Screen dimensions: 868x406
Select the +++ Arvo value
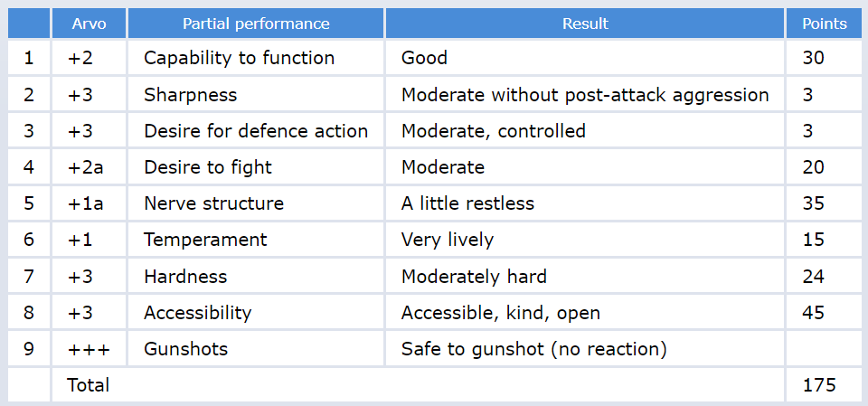[89, 350]
